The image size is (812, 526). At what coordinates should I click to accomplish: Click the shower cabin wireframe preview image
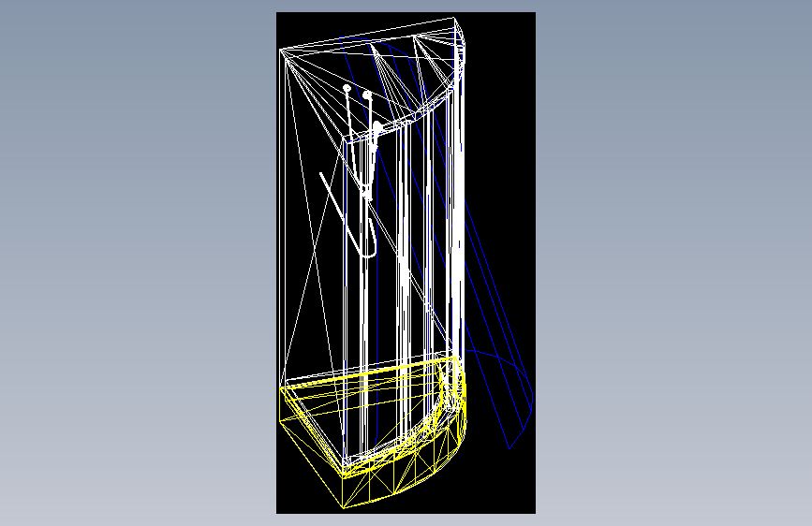pos(406,263)
